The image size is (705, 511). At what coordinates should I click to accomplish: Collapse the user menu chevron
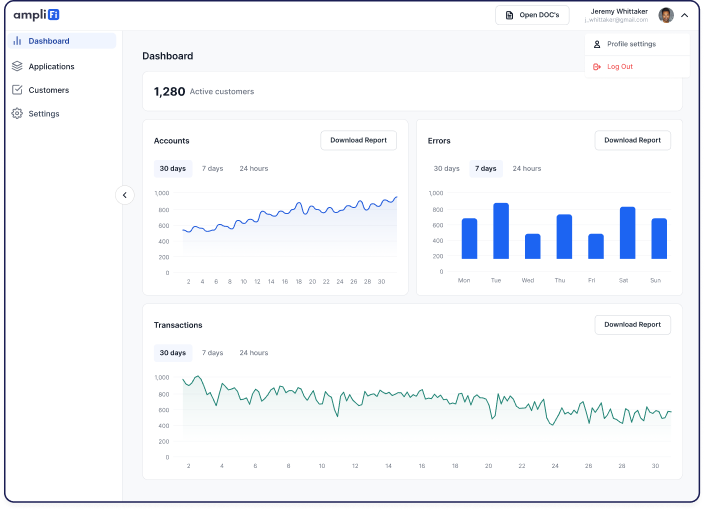pos(684,15)
